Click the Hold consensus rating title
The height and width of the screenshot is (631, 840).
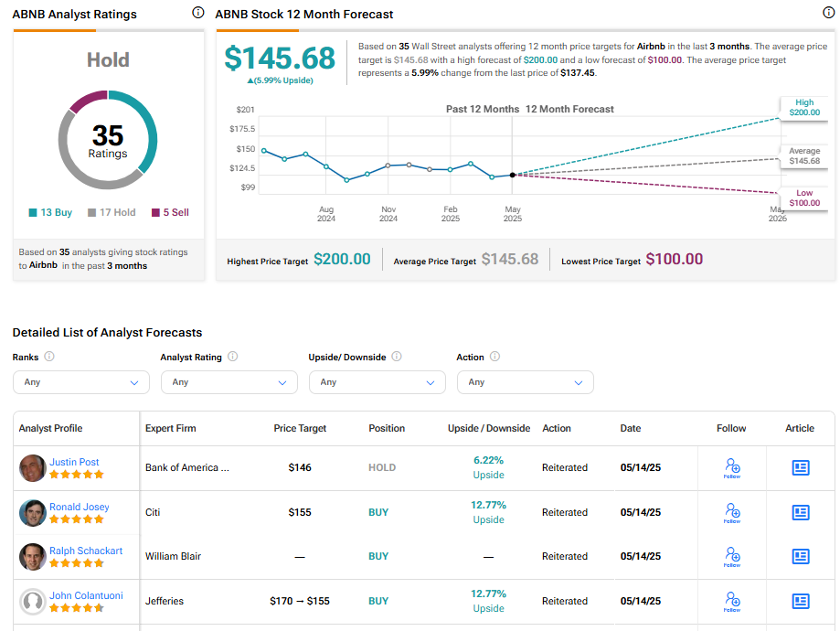click(x=108, y=60)
